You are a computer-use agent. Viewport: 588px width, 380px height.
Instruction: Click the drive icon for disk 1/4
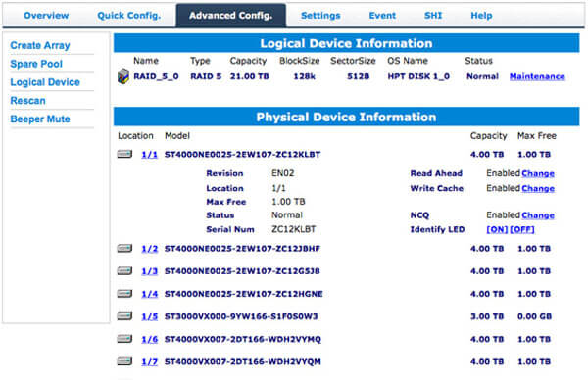[x=124, y=294]
